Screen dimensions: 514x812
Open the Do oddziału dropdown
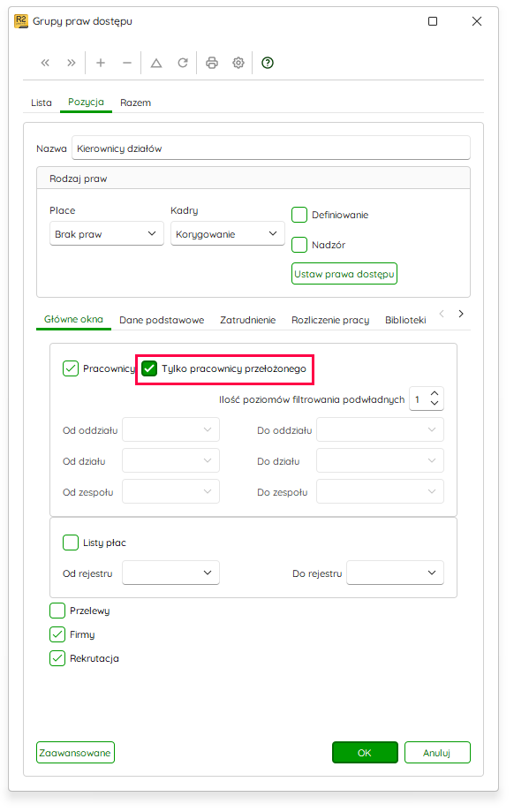[x=380, y=429]
